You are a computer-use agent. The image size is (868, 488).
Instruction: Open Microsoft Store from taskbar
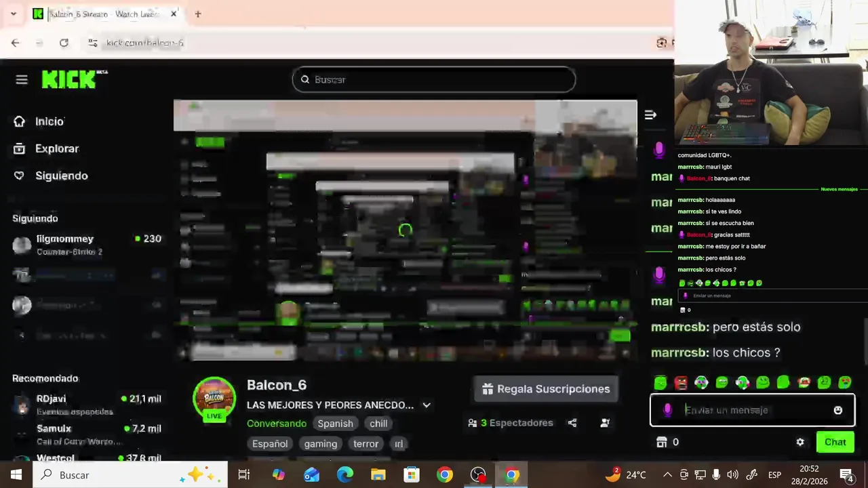(412, 475)
